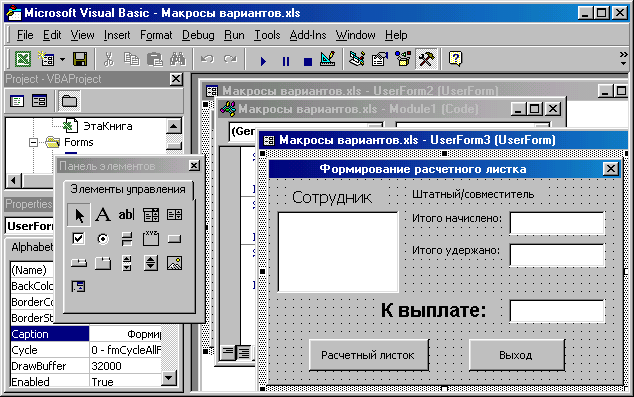Screen dimensions: 634x397
Task: Open the View menu
Action: point(82,35)
